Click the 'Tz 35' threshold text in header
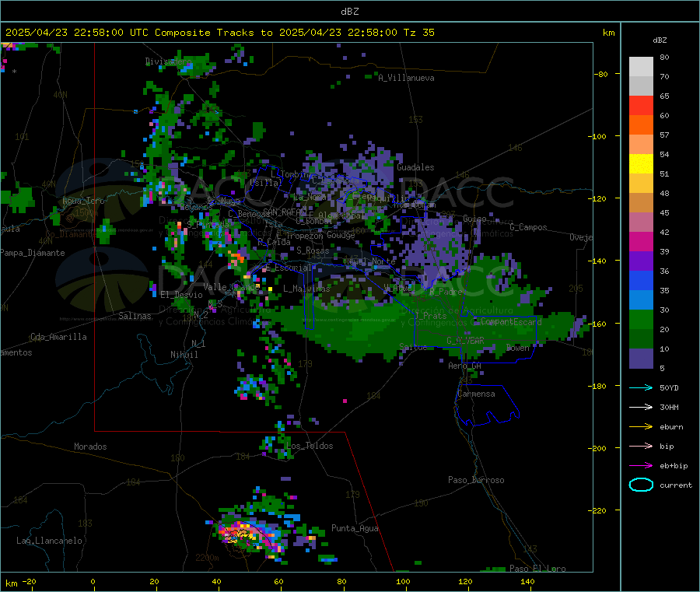Screen dimensions: 700x592 click(418, 33)
